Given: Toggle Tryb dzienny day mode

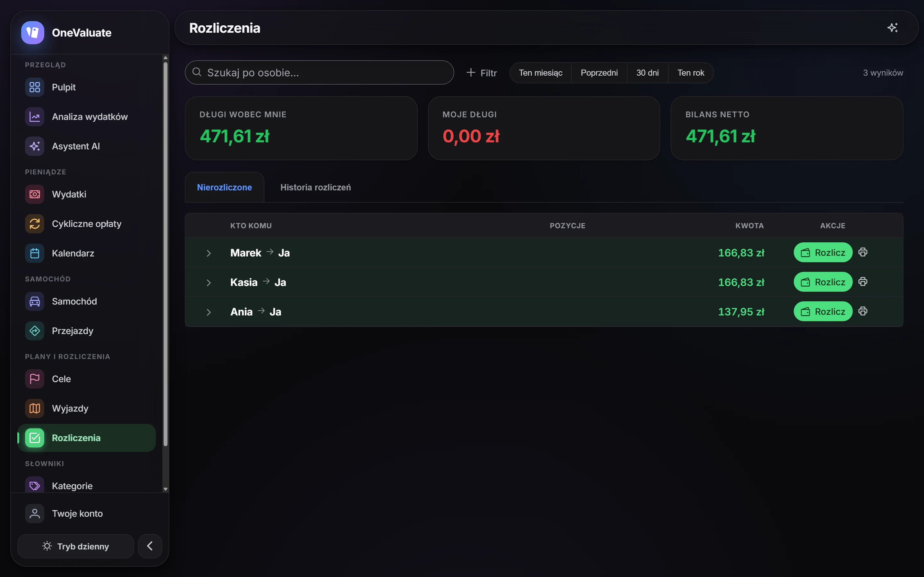Looking at the screenshot, I should point(76,546).
